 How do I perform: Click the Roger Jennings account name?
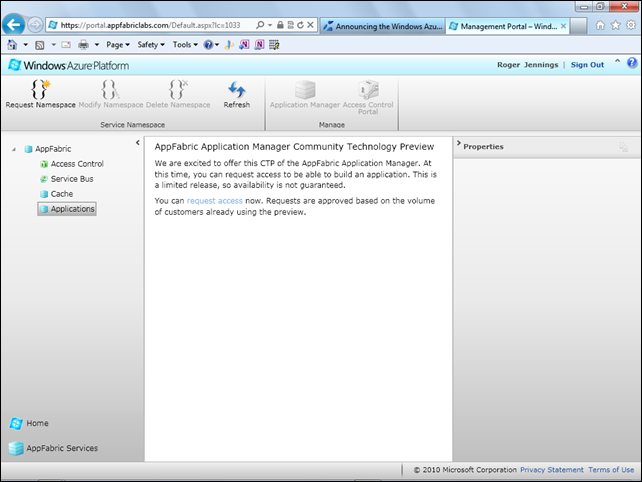528,65
